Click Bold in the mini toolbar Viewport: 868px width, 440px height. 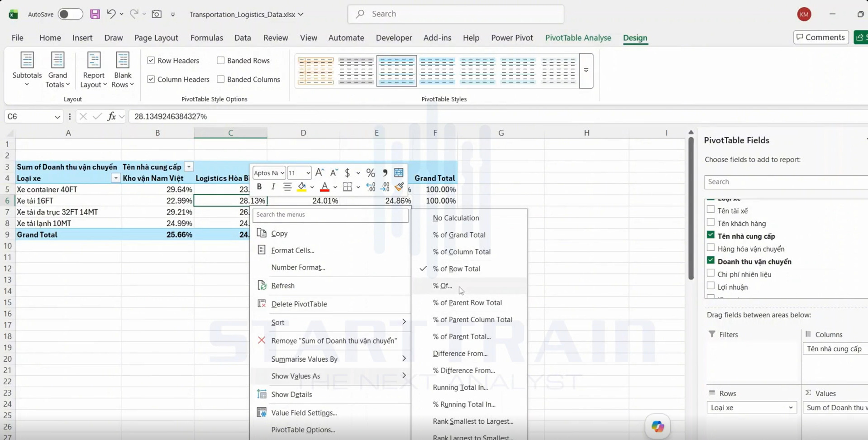[259, 187]
